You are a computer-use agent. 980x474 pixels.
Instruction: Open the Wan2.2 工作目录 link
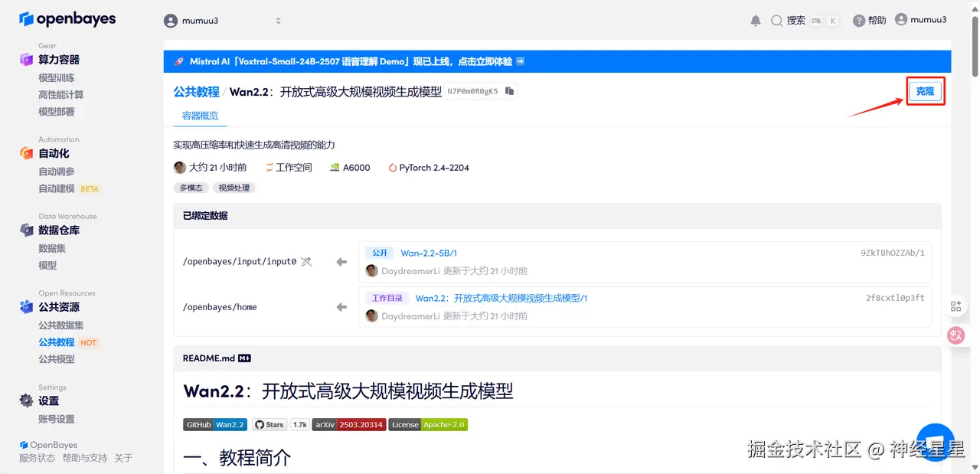click(501, 298)
